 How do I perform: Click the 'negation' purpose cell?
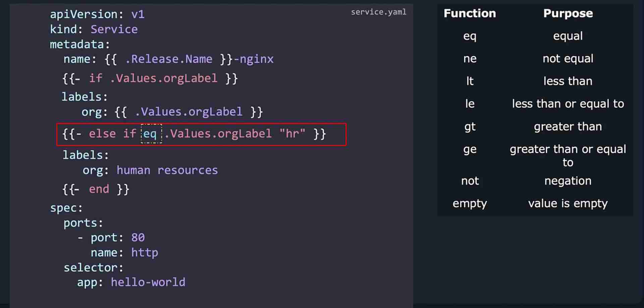pos(568,181)
